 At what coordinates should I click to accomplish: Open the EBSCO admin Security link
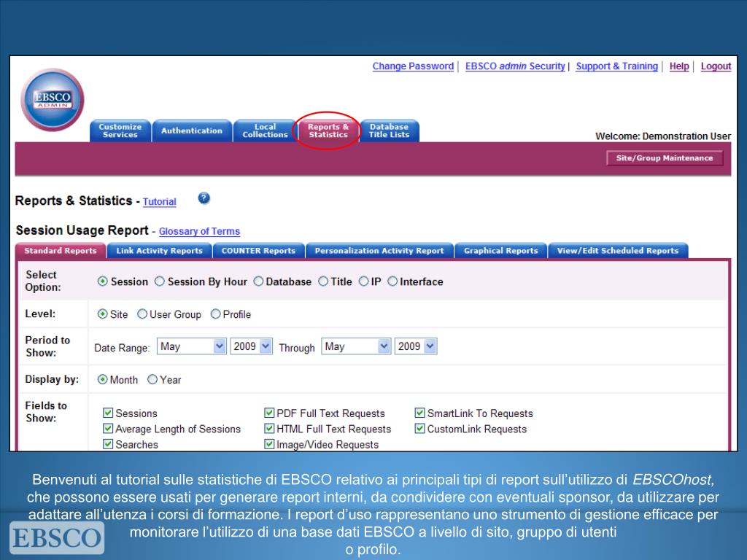515,66
